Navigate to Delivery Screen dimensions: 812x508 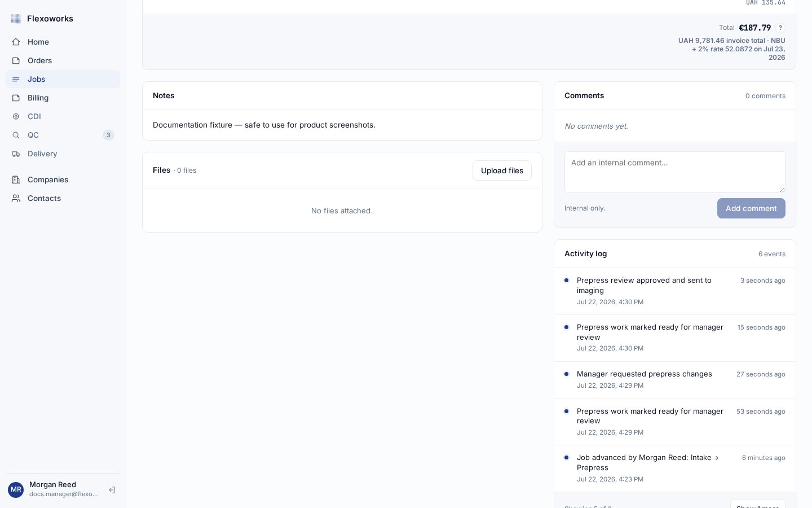(63, 154)
